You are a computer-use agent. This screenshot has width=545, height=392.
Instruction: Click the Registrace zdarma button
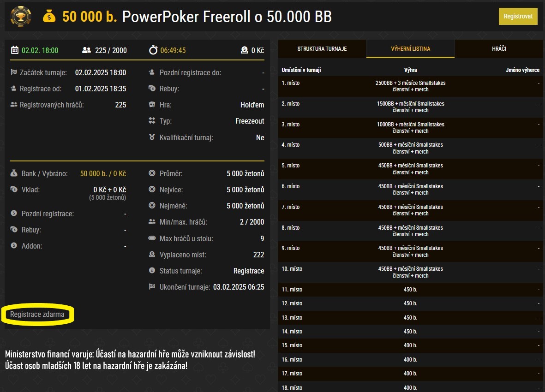pyautogui.click(x=37, y=314)
